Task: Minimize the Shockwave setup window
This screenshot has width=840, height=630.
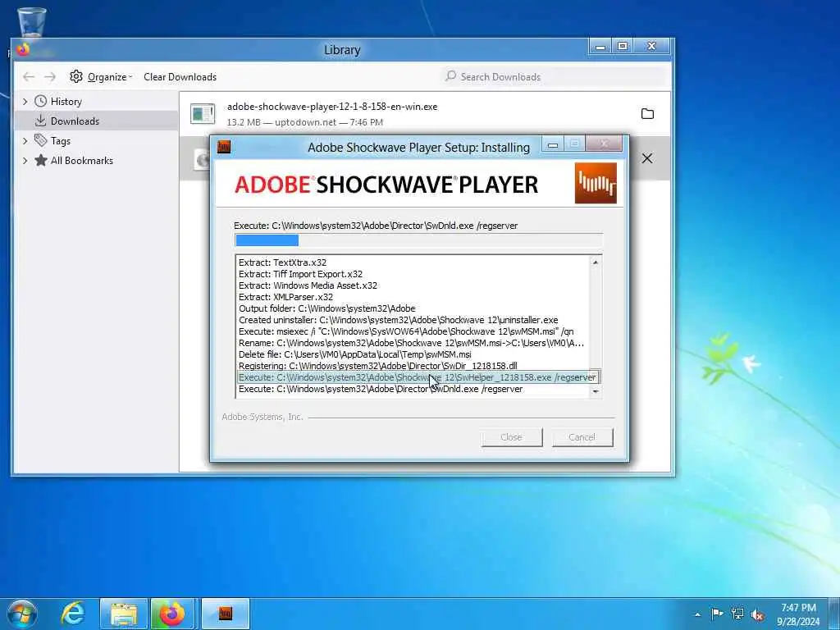Action: [553, 144]
